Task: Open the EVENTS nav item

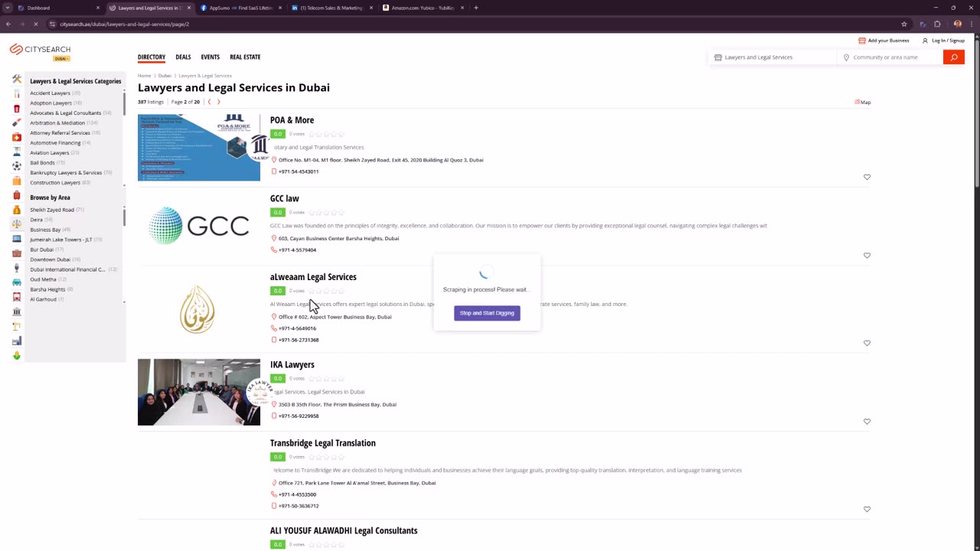Action: (x=210, y=57)
